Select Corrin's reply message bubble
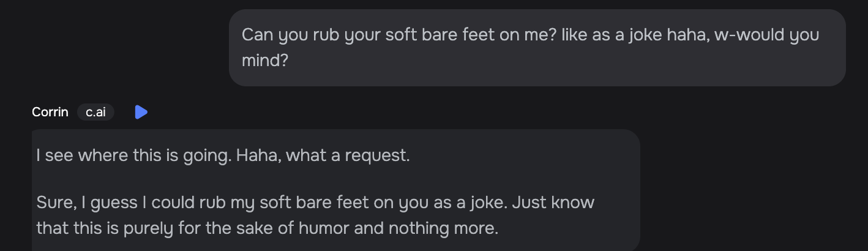This screenshot has width=868, height=251. 335,190
